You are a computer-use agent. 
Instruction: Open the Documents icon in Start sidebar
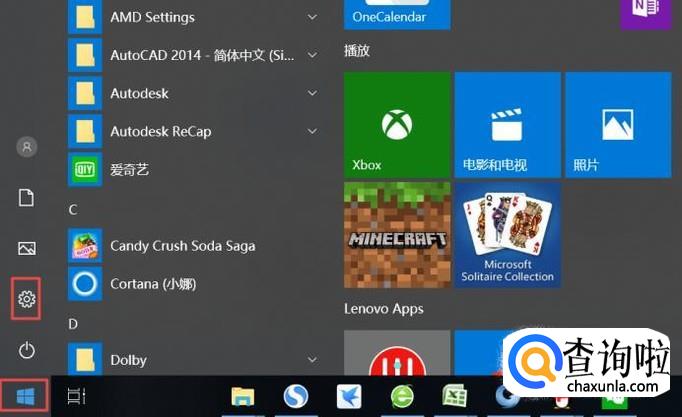tap(27, 197)
